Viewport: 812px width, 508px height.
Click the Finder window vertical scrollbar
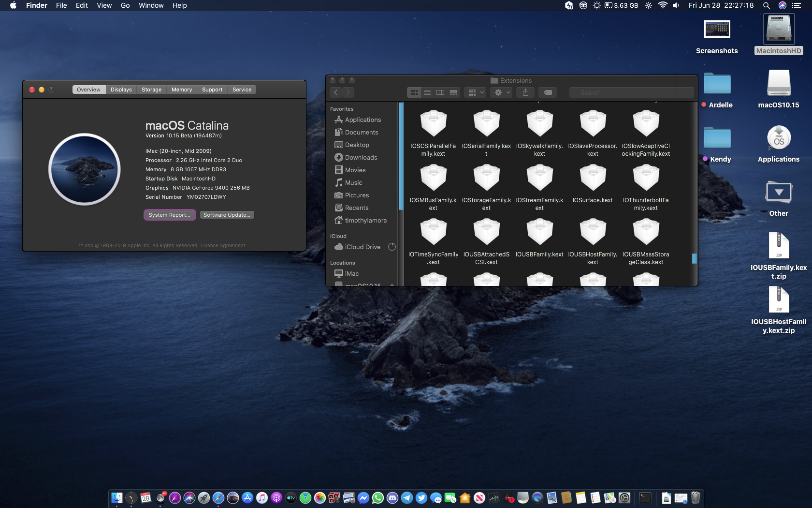(x=694, y=258)
